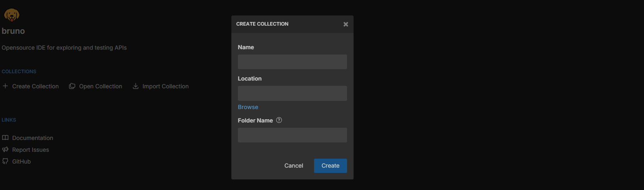Click the Create button
Image resolution: width=644 pixels, height=190 pixels.
[x=330, y=166]
